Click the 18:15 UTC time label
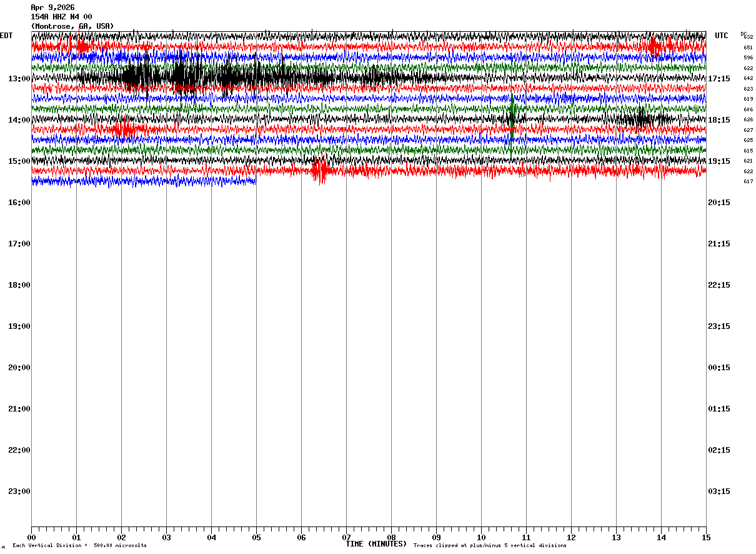This screenshot has height=554, width=756. (x=719, y=120)
